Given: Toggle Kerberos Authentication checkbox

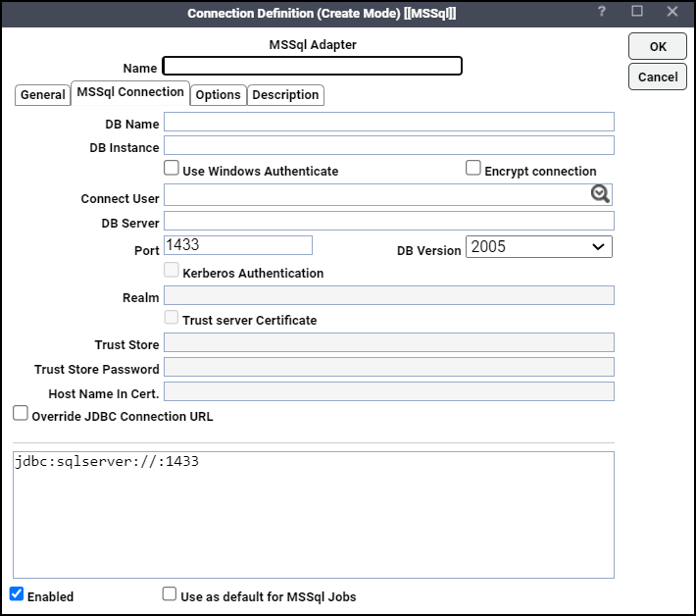Looking at the screenshot, I should 172,270.
